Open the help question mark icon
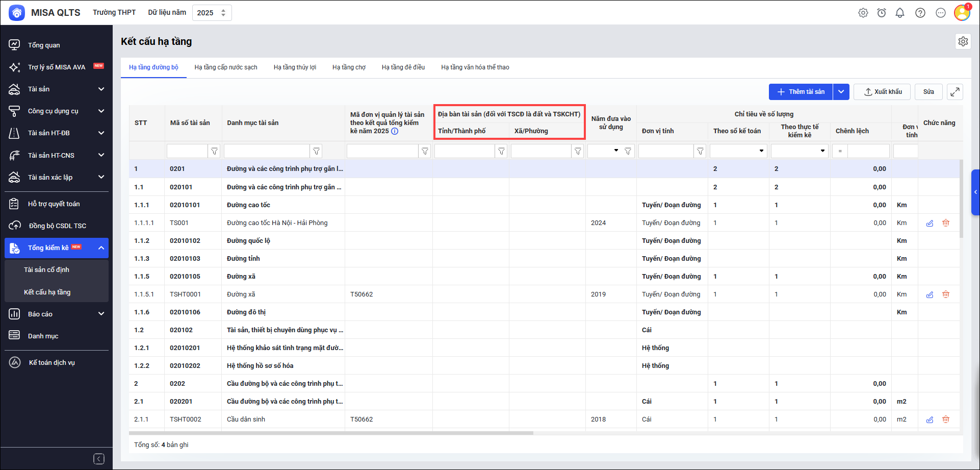 click(920, 13)
